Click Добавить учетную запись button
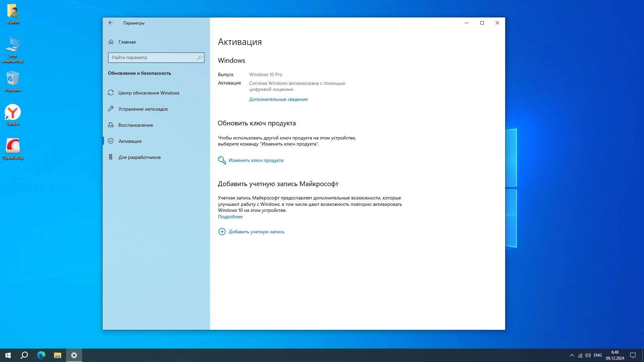644x362 pixels. [x=256, y=232]
